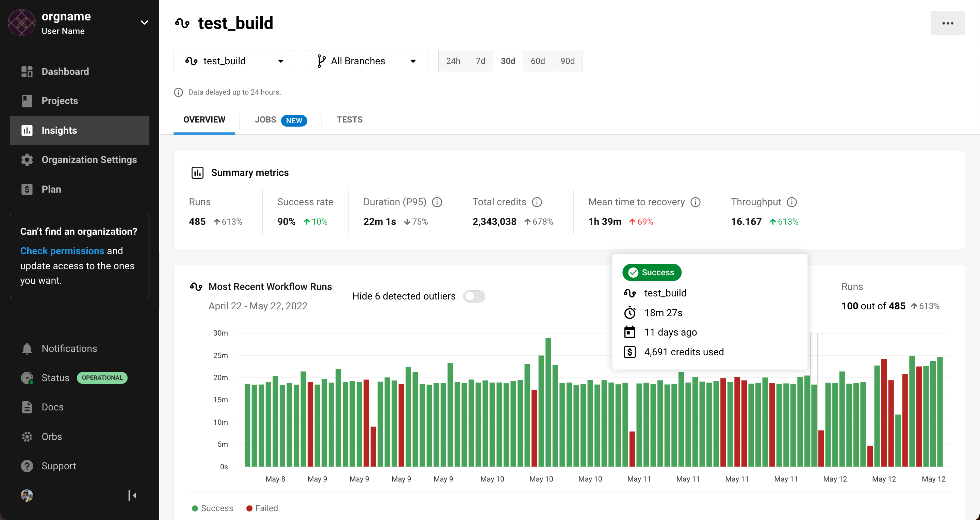
Task: Click the red Failed legend dot
Action: (249, 508)
